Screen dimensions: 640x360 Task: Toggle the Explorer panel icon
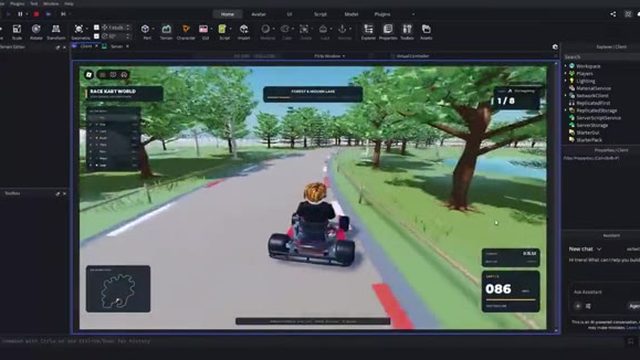tap(368, 32)
